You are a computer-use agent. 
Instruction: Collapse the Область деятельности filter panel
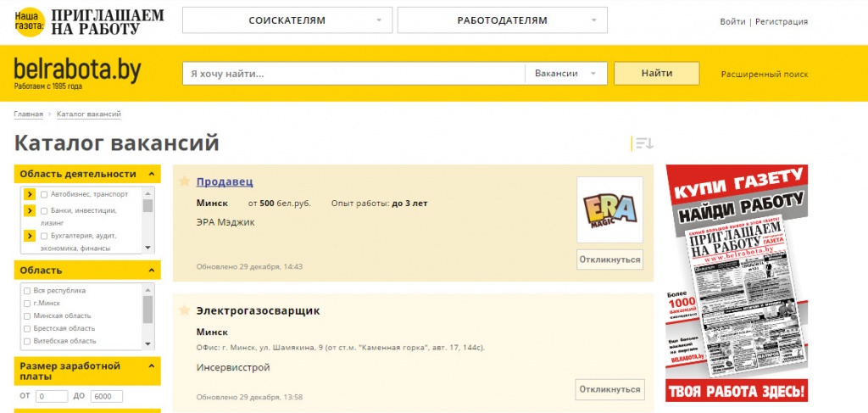point(151,174)
